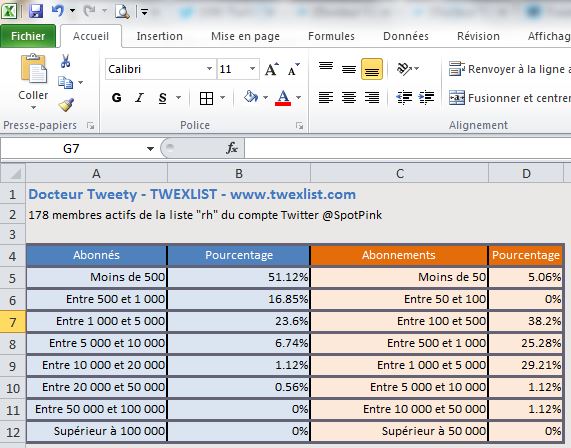
Task: Open borders options dropdown arrow
Action: click(222, 98)
